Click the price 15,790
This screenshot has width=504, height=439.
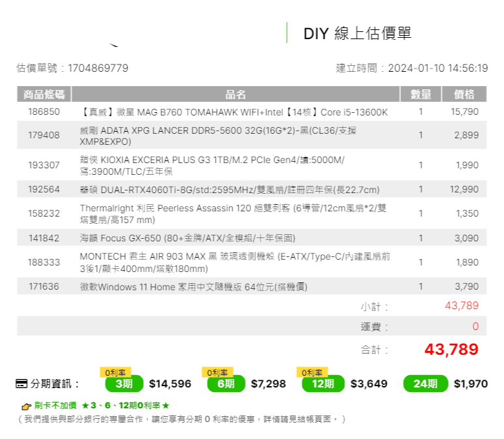point(464,112)
